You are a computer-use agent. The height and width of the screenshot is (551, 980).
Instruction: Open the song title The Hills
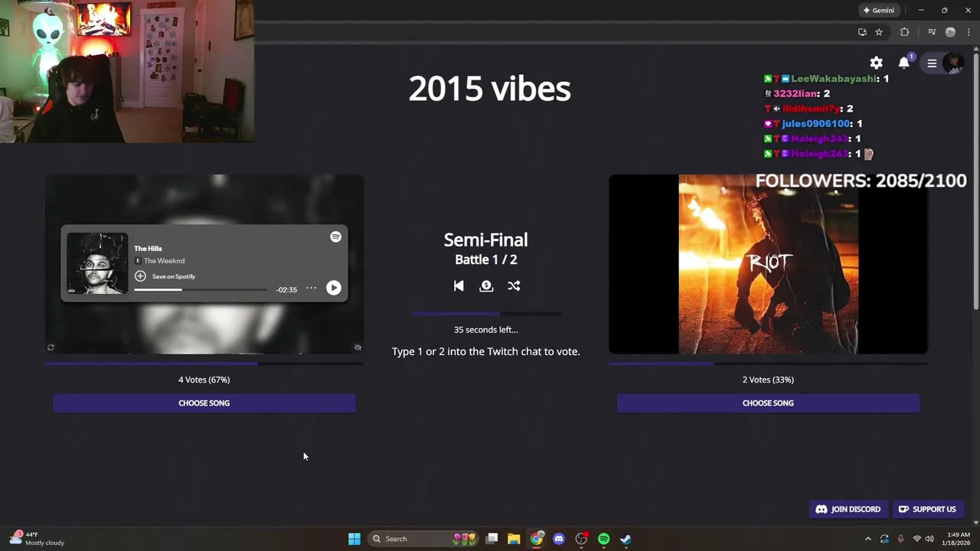pyautogui.click(x=148, y=249)
